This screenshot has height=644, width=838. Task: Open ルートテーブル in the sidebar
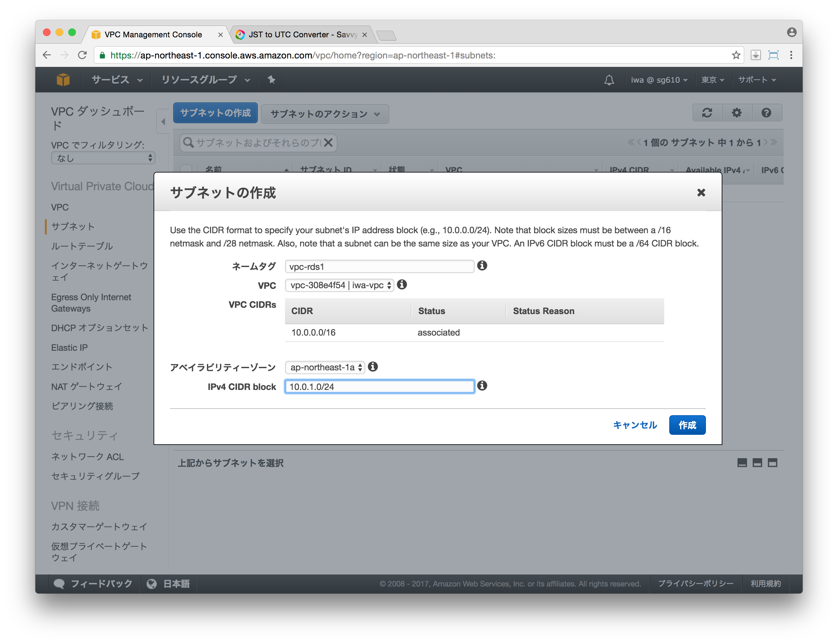[x=82, y=246]
